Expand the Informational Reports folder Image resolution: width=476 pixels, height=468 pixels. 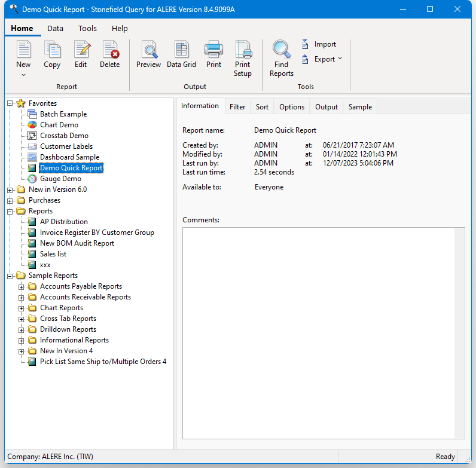pos(22,341)
